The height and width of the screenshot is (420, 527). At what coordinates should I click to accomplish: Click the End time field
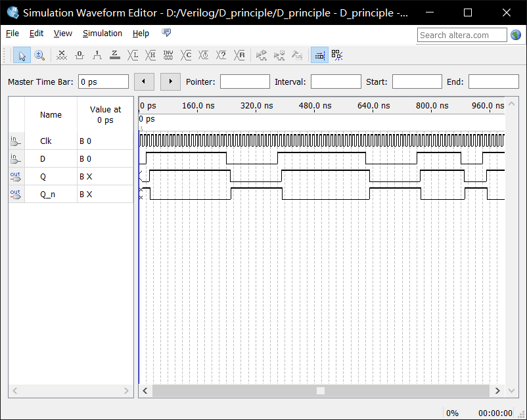(493, 82)
